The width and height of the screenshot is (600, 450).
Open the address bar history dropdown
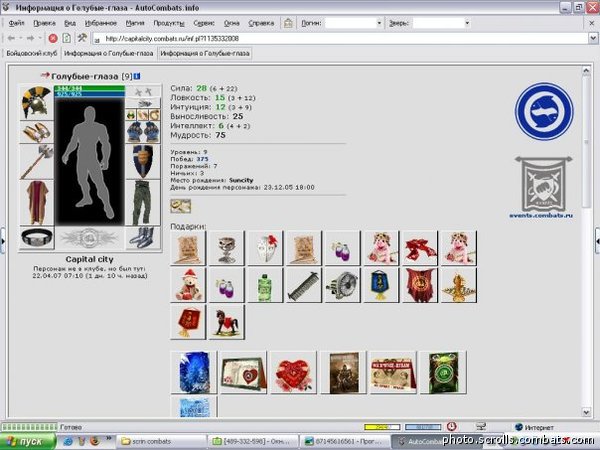click(593, 38)
